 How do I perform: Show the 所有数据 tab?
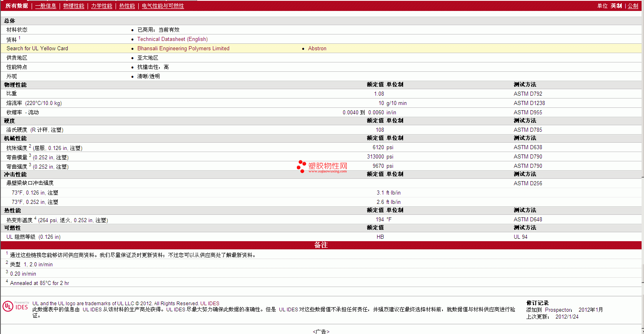pos(17,6)
